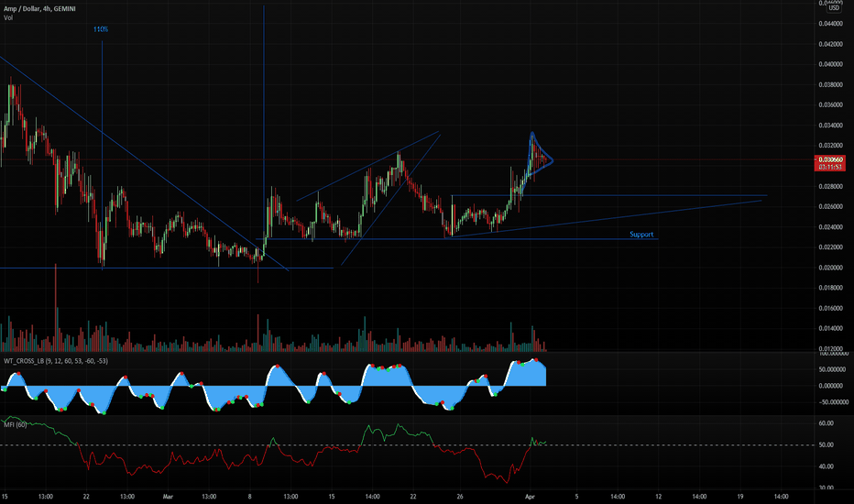854x504 pixels.
Task: Click the 0.028000 price axis label
Action: click(x=830, y=186)
